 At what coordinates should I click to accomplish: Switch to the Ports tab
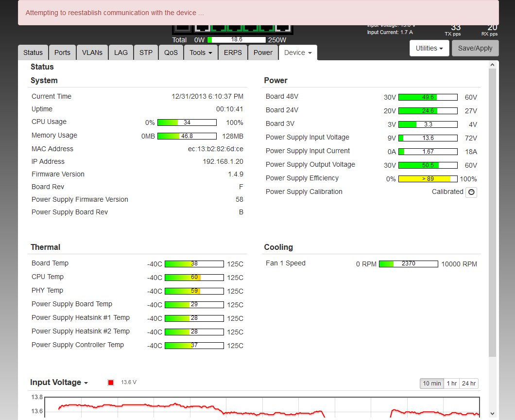click(x=62, y=52)
